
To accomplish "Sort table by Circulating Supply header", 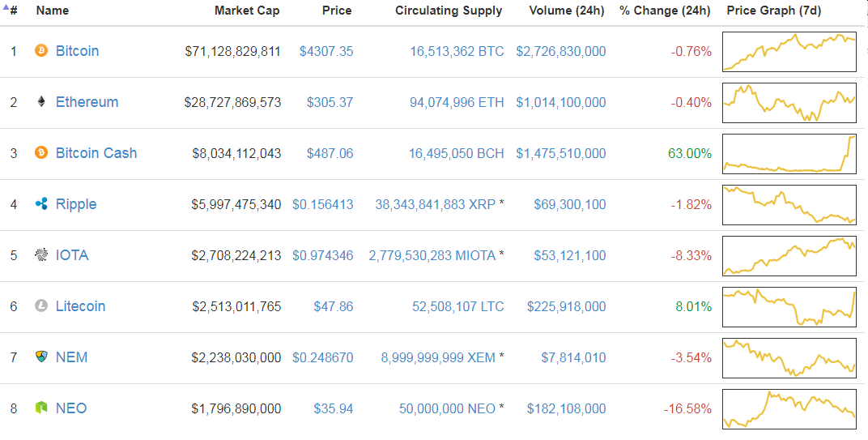I will click(x=449, y=11).
